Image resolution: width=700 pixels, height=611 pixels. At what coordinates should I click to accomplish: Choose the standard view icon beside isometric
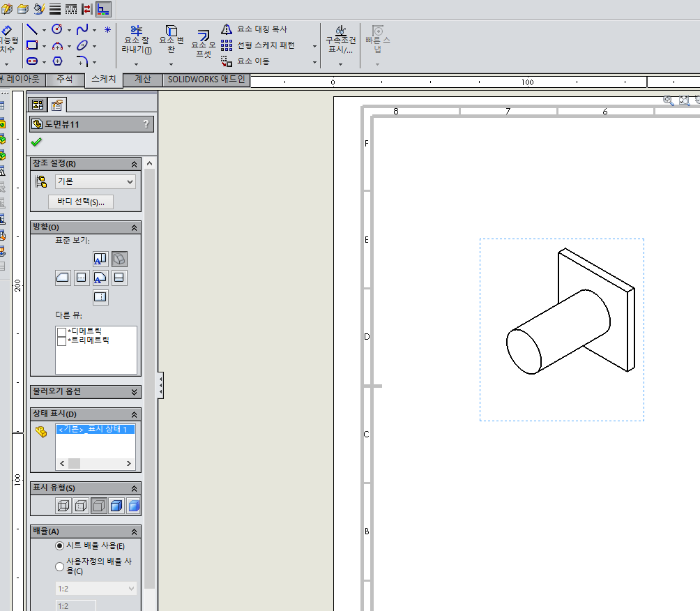(x=100, y=259)
